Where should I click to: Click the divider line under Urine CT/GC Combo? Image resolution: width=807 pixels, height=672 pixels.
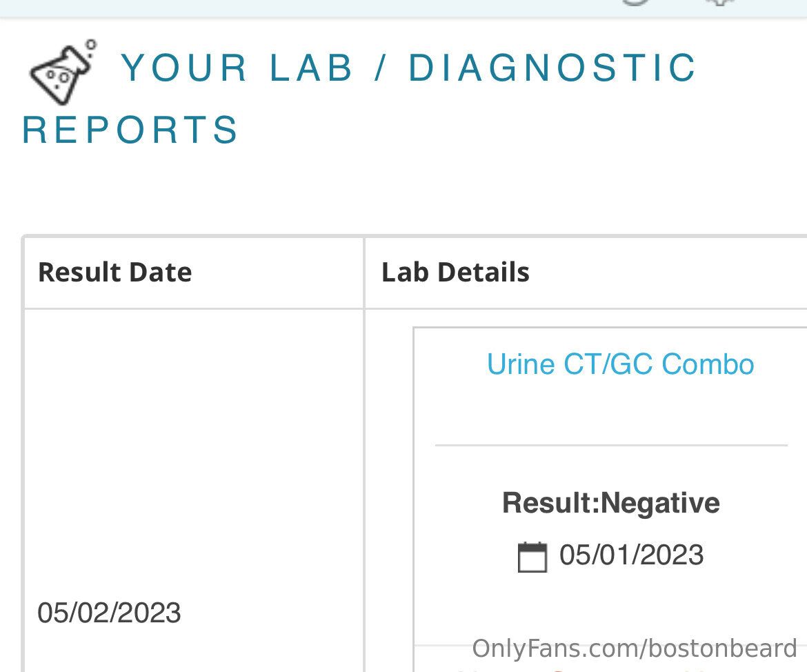(610, 446)
